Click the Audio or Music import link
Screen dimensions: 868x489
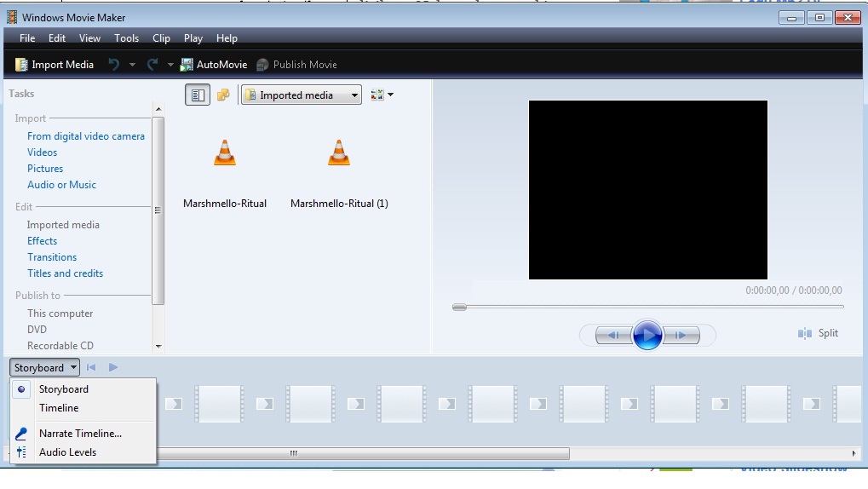click(61, 184)
